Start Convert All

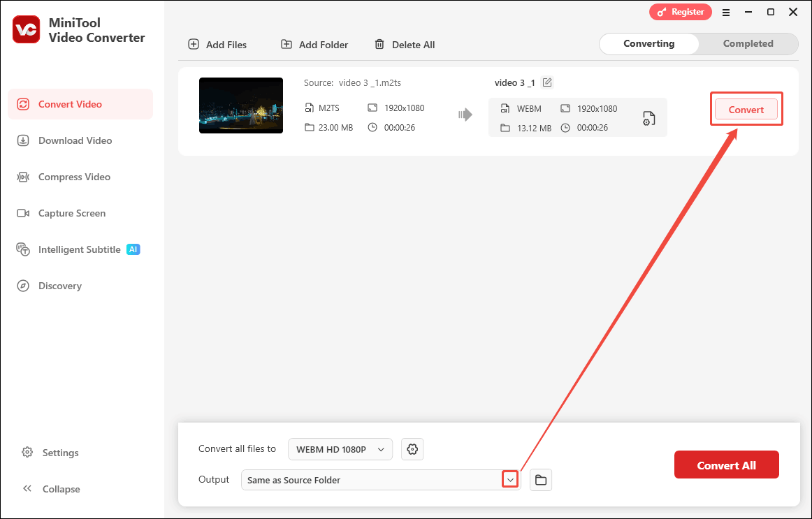coord(726,465)
